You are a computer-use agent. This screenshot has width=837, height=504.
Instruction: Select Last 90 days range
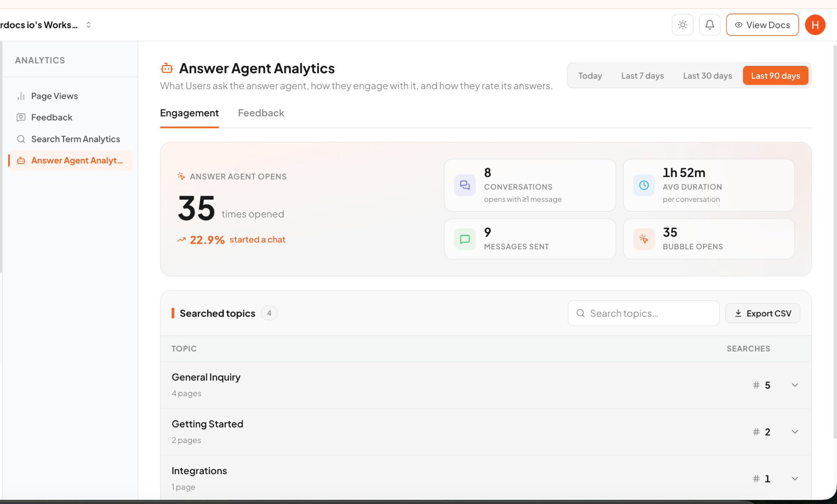775,76
